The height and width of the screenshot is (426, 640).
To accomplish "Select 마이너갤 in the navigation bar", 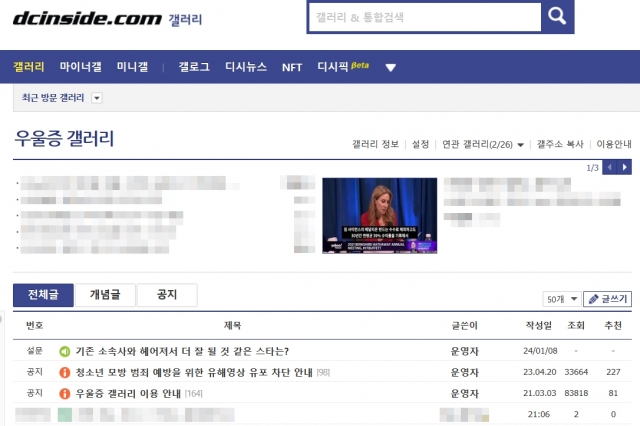I will pos(80,67).
